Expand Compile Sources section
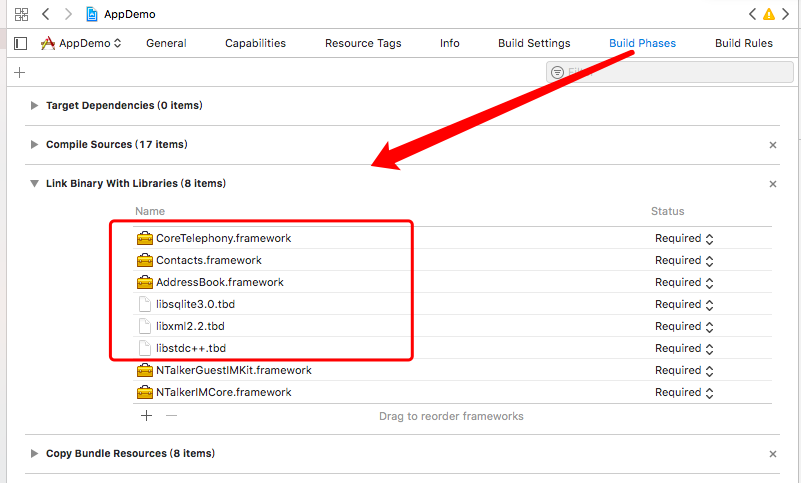 [x=35, y=144]
